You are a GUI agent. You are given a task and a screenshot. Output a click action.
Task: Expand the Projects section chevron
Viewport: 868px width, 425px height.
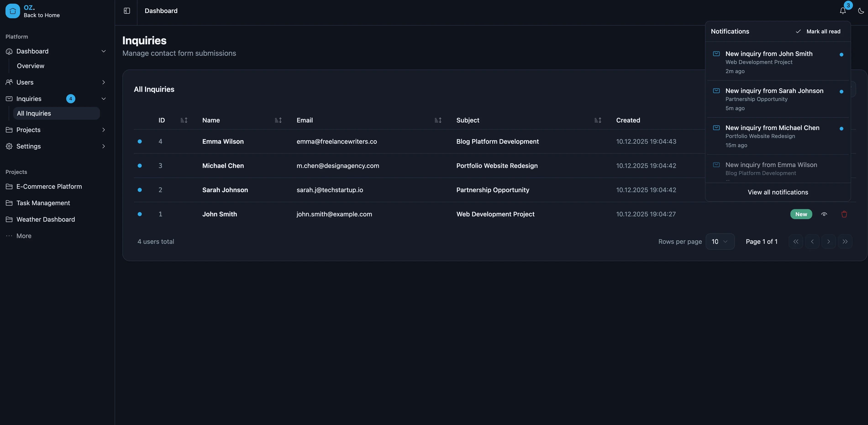pyautogui.click(x=103, y=130)
